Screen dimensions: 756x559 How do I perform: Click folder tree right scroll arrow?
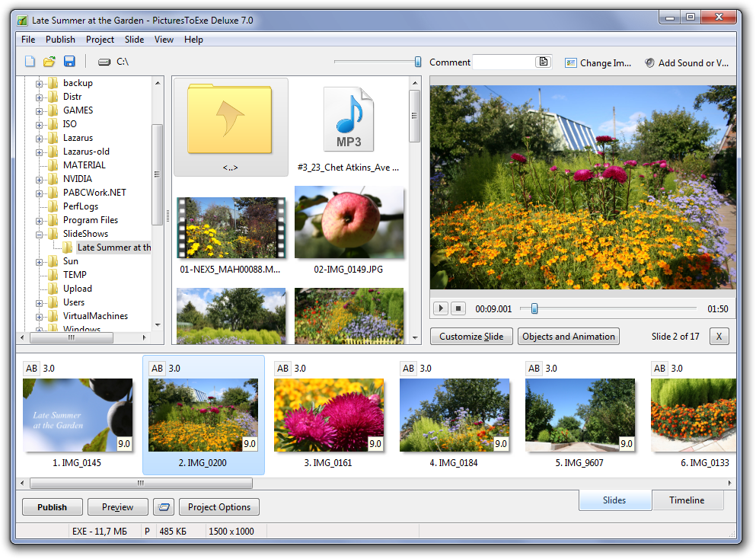coord(144,337)
